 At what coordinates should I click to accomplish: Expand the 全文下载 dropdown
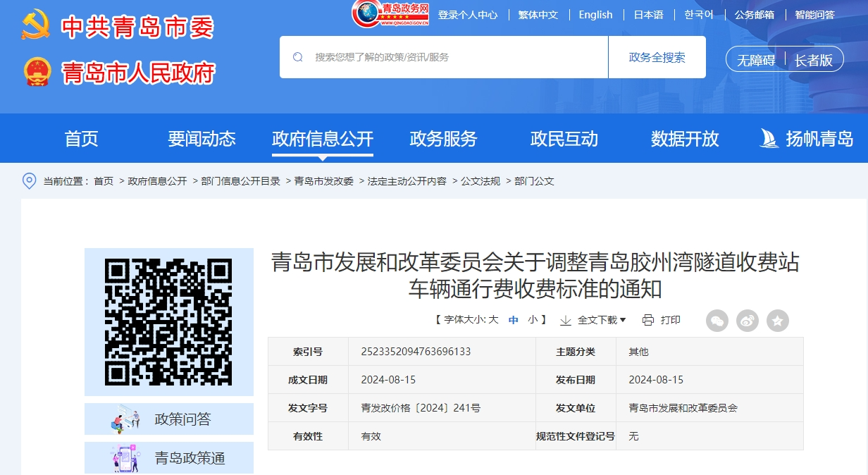pos(593,320)
